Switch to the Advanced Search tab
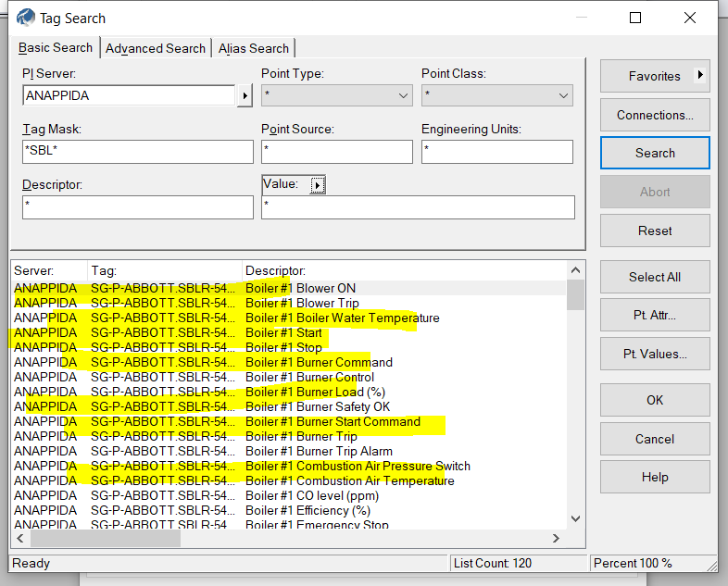Image resolution: width=728 pixels, height=586 pixels. [156, 48]
